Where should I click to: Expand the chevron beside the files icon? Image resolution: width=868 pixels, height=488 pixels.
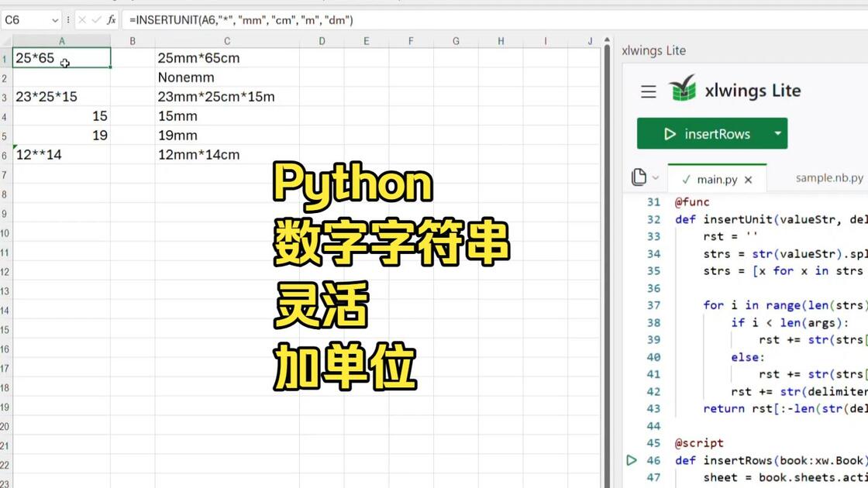point(656,177)
